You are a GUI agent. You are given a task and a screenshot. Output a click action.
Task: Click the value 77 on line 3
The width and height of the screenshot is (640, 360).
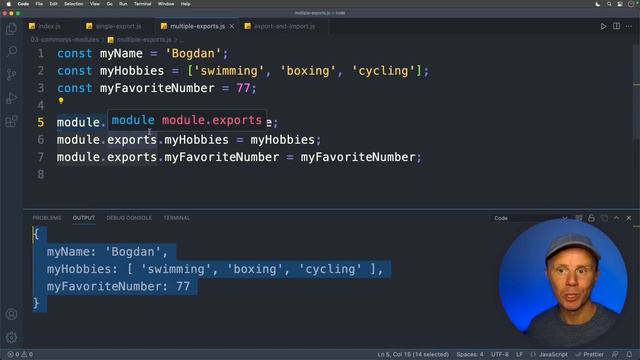click(x=243, y=88)
